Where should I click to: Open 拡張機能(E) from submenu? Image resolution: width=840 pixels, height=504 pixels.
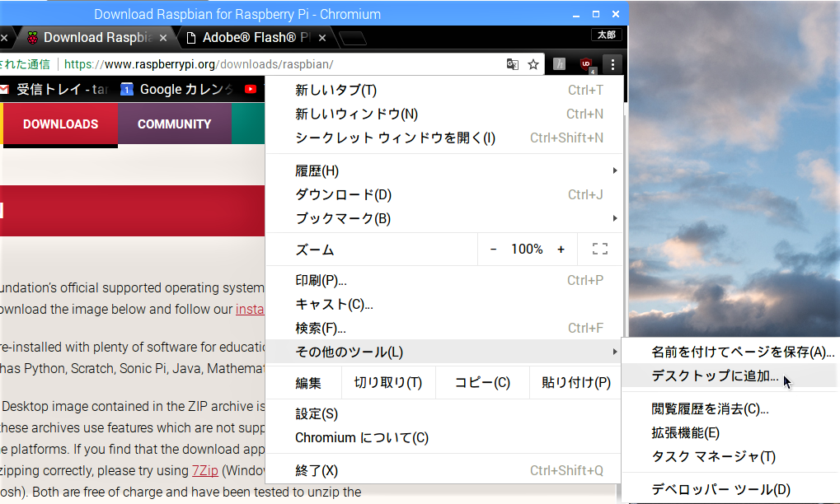point(731,433)
